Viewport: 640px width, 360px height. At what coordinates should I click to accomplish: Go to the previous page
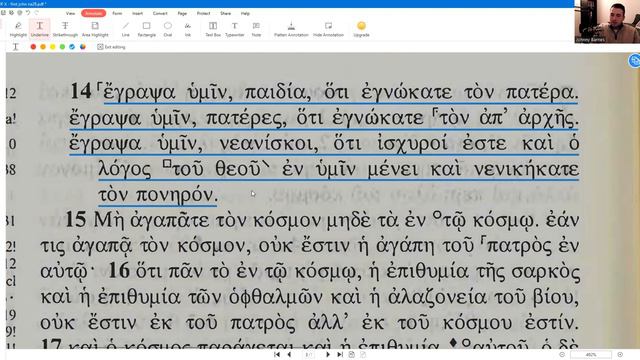(290, 355)
